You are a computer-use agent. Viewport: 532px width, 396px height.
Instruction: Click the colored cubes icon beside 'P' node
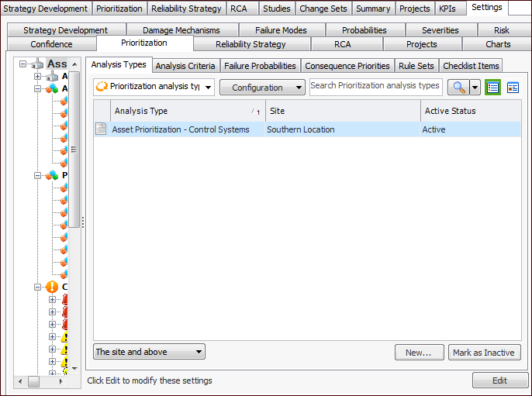click(52, 175)
